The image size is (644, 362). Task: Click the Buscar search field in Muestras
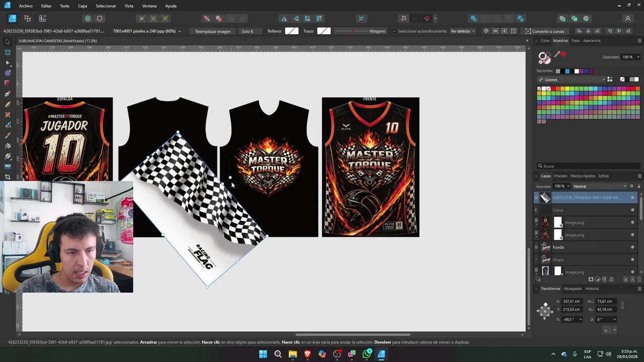pos(588,166)
